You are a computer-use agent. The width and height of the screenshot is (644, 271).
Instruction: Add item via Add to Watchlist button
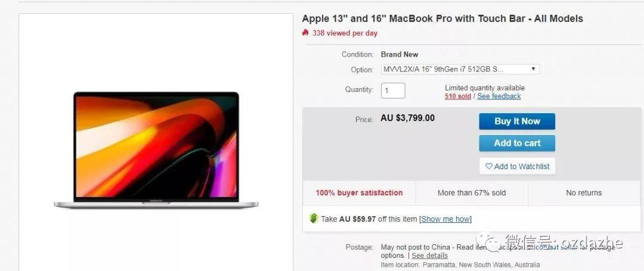[517, 166]
